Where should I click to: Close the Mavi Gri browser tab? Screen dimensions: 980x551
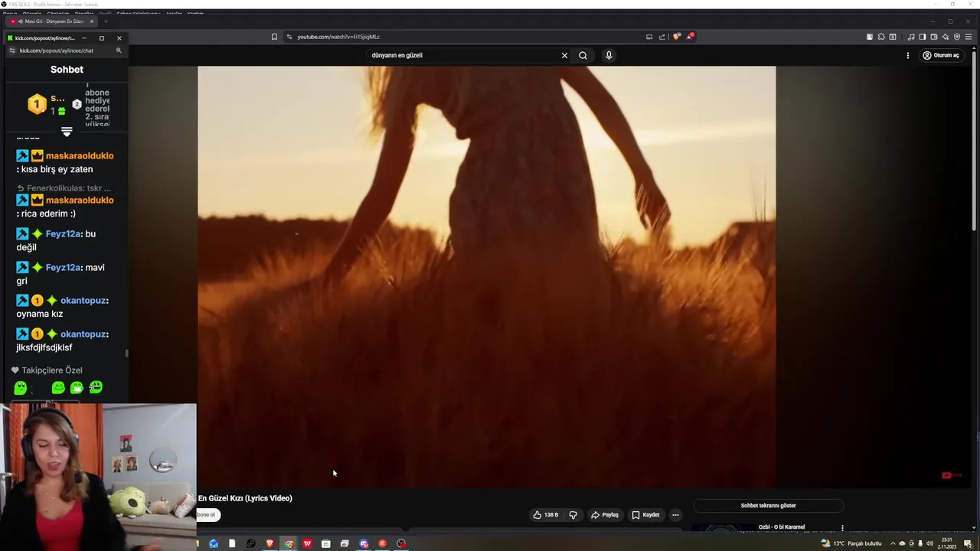92,21
